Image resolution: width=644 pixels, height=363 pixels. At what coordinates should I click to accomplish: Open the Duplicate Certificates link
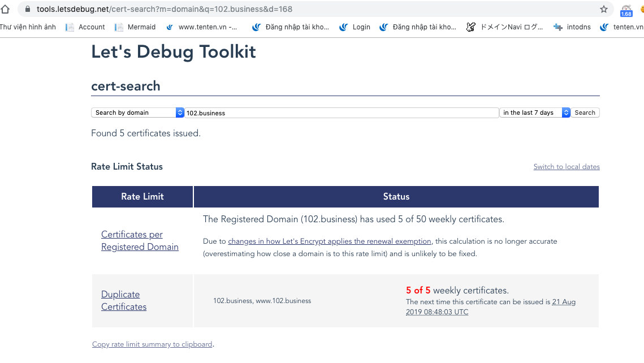124,301
